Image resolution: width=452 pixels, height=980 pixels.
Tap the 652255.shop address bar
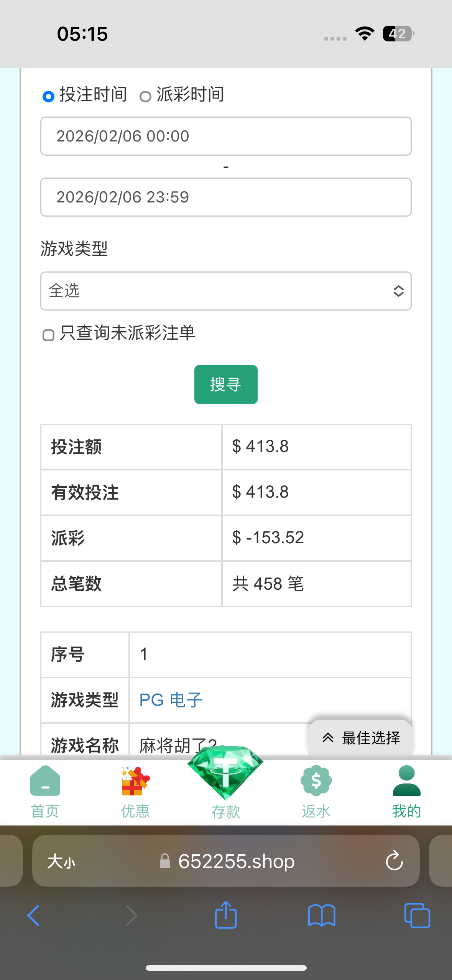click(236, 861)
